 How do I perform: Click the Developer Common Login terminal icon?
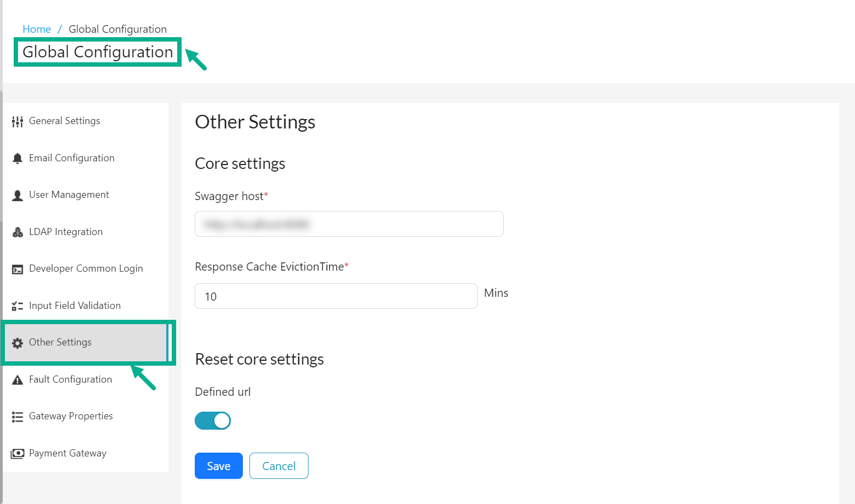17,268
